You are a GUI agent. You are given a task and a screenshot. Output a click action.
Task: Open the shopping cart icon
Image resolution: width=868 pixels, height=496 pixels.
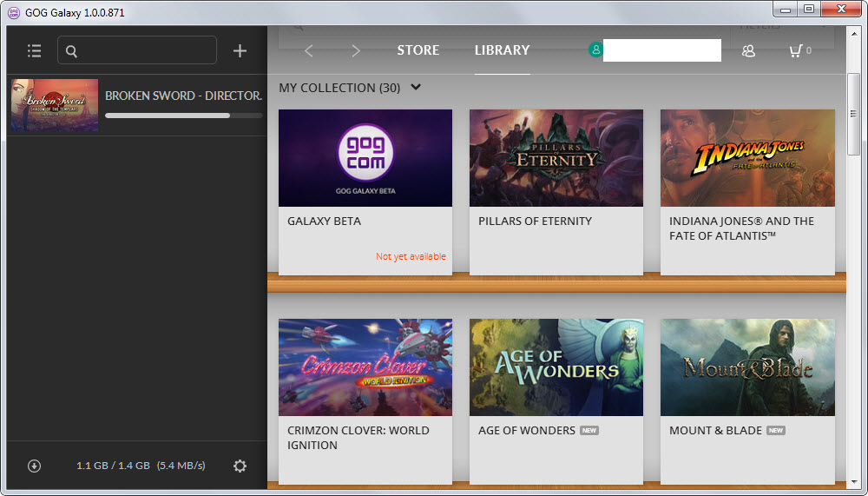coord(795,51)
